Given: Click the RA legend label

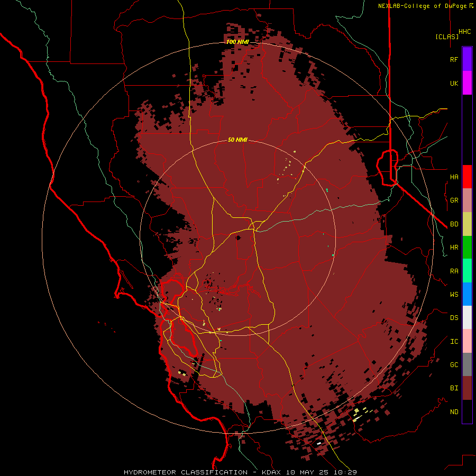Looking at the screenshot, I should (454, 271).
